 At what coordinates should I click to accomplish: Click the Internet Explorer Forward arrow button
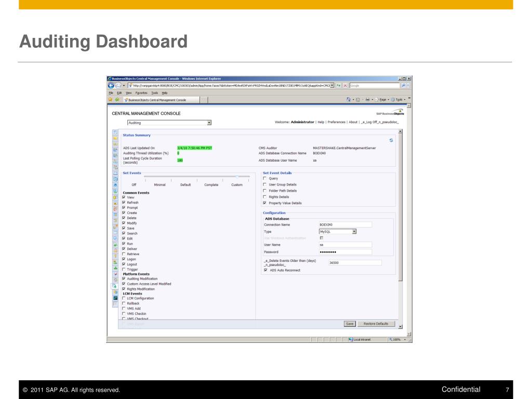[x=118, y=86]
